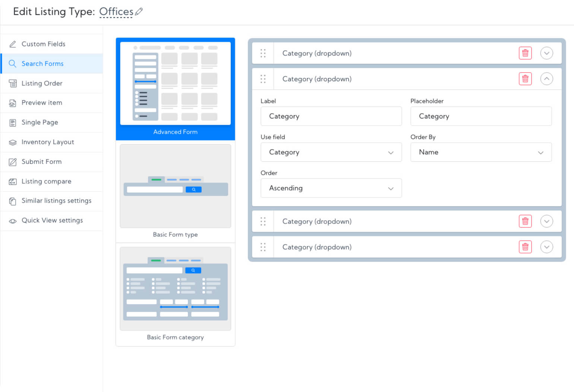Click the Quick View settings eye icon
Viewport: 574px width, 392px height.
pyautogui.click(x=13, y=221)
